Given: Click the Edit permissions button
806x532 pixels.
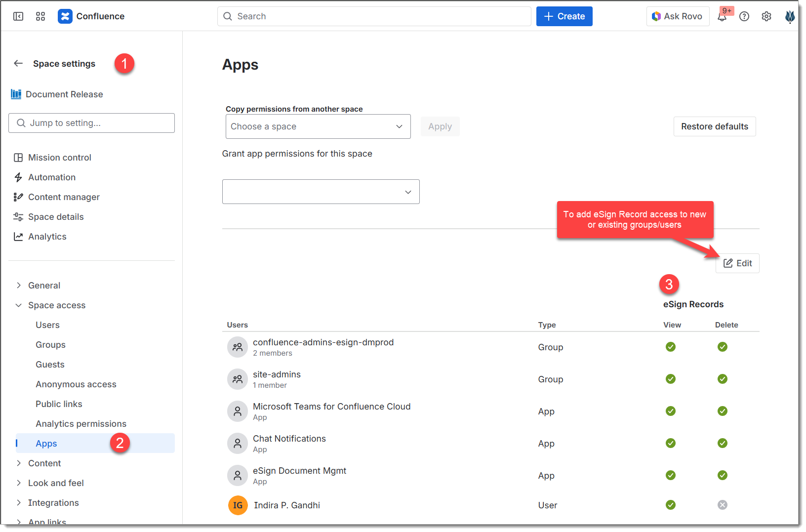Looking at the screenshot, I should [x=737, y=263].
